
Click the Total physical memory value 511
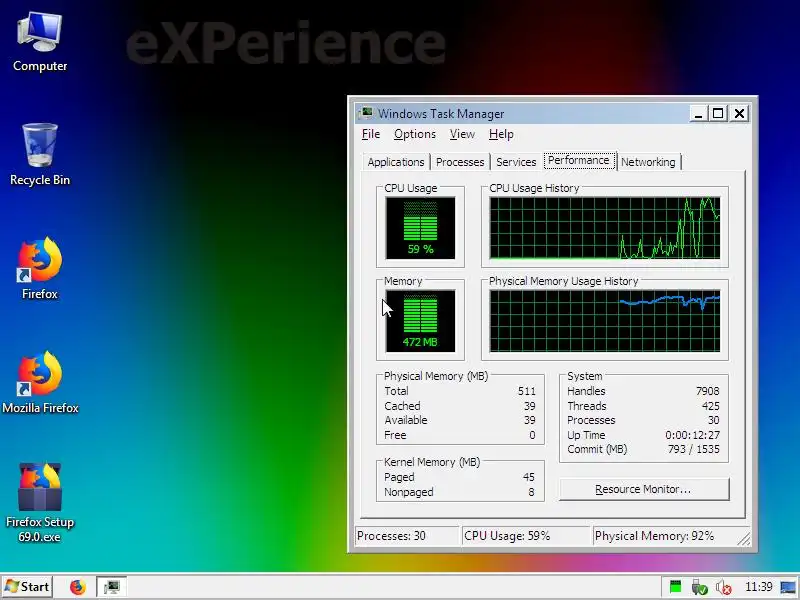point(527,391)
